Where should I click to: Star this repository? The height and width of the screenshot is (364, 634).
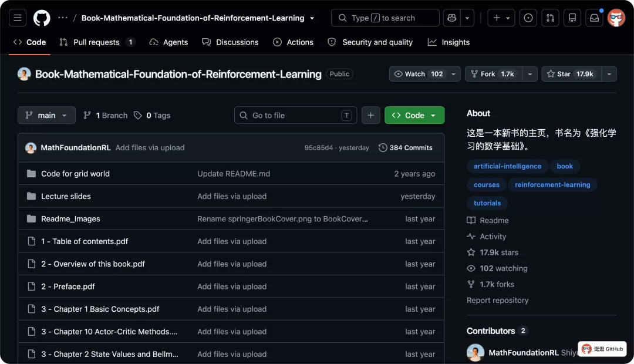pos(571,74)
